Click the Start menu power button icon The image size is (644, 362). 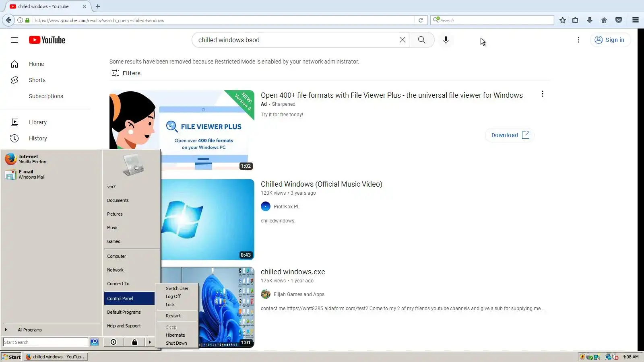pyautogui.click(x=114, y=342)
